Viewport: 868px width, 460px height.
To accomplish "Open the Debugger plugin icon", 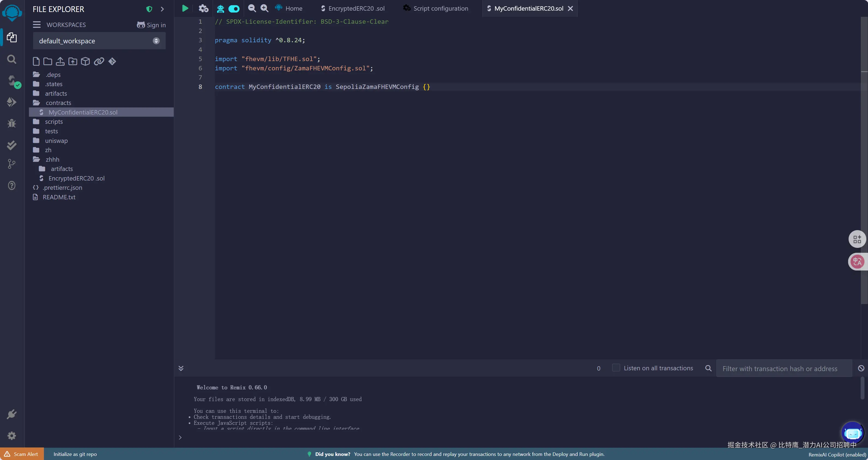I will [x=11, y=123].
